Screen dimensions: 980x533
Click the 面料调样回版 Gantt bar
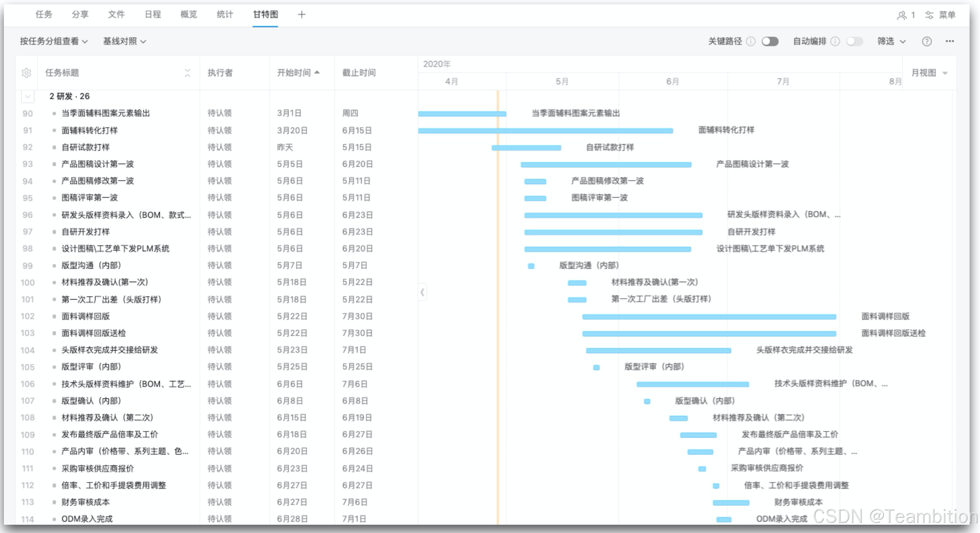point(709,317)
